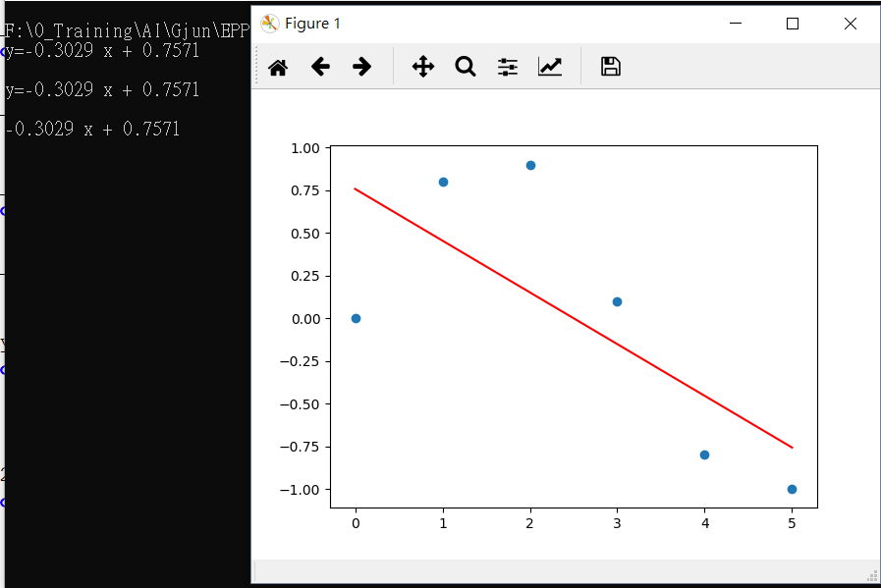881x588 pixels.
Task: Activate the Pan axes cross-arrow tool
Action: coord(423,67)
